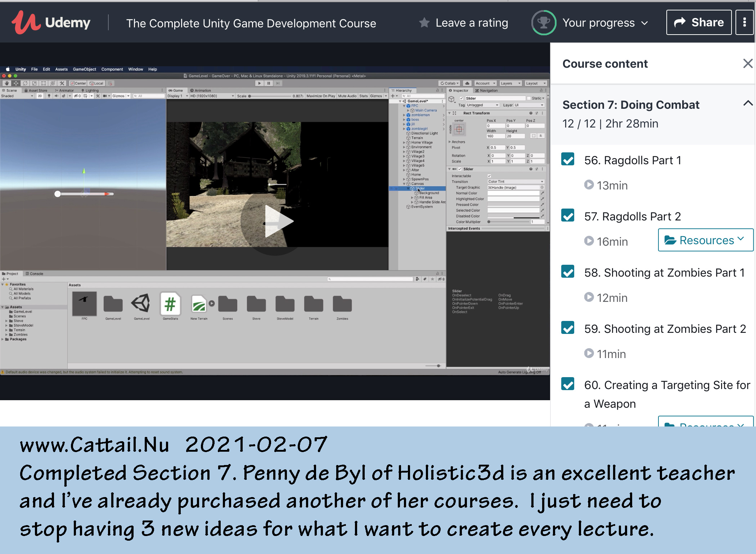The height and width of the screenshot is (554, 756).
Task: Open the Unity Layout dropdown
Action: click(535, 83)
